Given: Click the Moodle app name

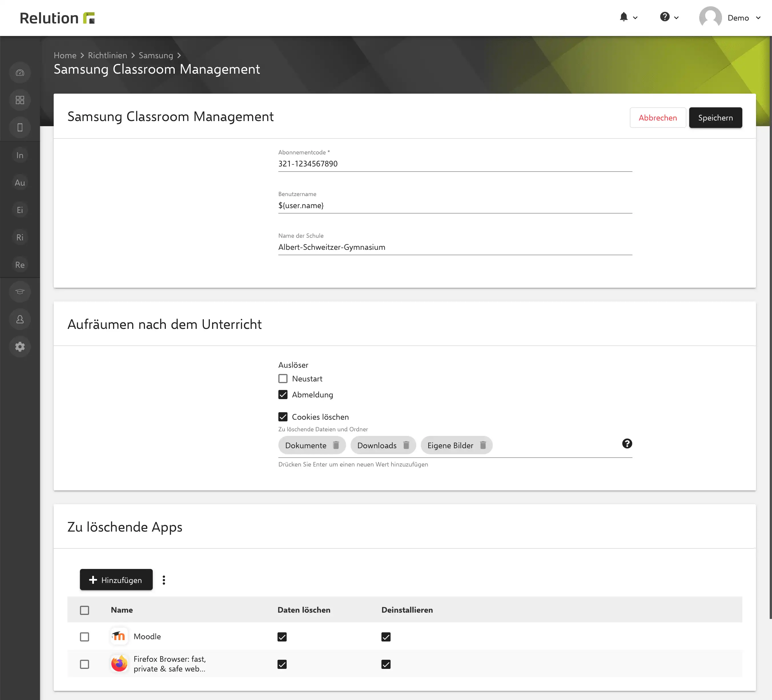Looking at the screenshot, I should (147, 636).
